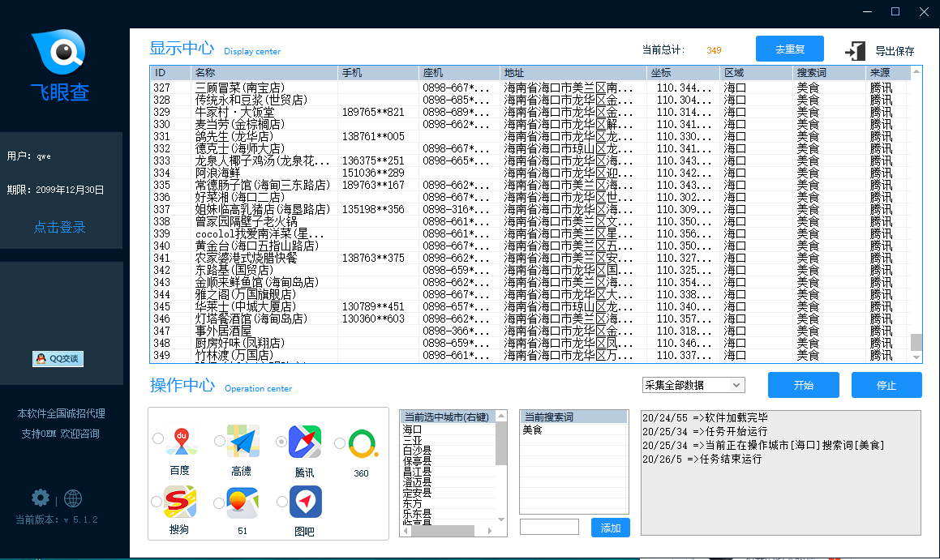Click the 51 map icon
Viewport: 940px width, 560px height.
[243, 502]
